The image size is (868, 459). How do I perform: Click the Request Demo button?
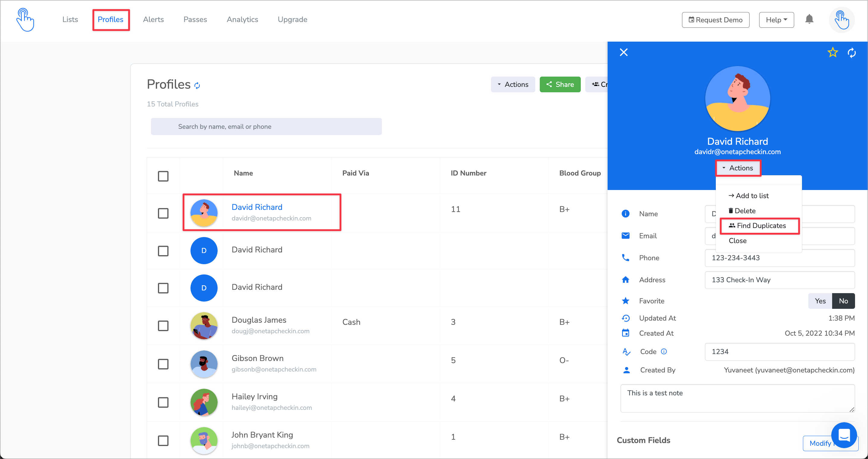(715, 20)
